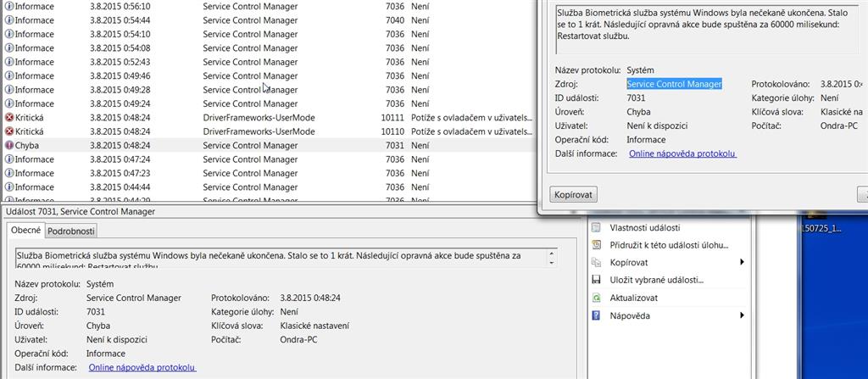Click the 3.8.2015 0:49:46 date cell

click(120, 76)
